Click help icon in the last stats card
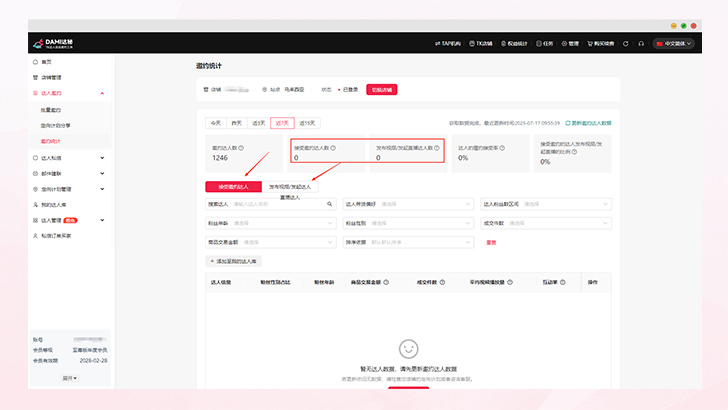The height and width of the screenshot is (410, 728). tap(574, 152)
